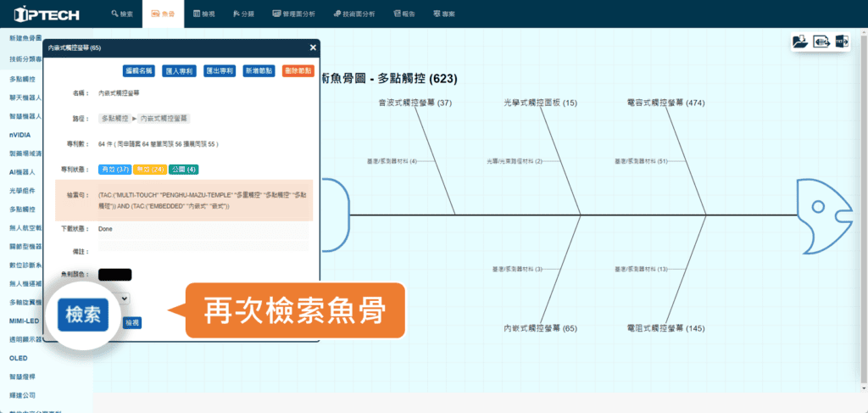
Task: Click the fish head on the fishbone diagram
Action: point(826,215)
